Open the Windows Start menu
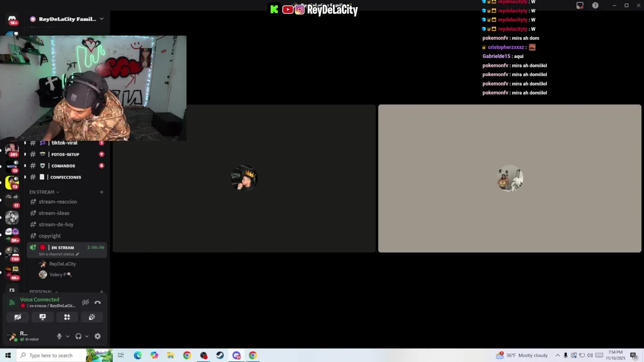The width and height of the screenshot is (644, 362). click(x=8, y=355)
